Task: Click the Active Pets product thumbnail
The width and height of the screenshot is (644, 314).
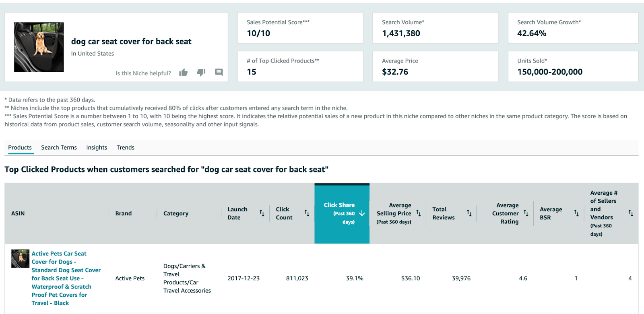Action: 20,258
